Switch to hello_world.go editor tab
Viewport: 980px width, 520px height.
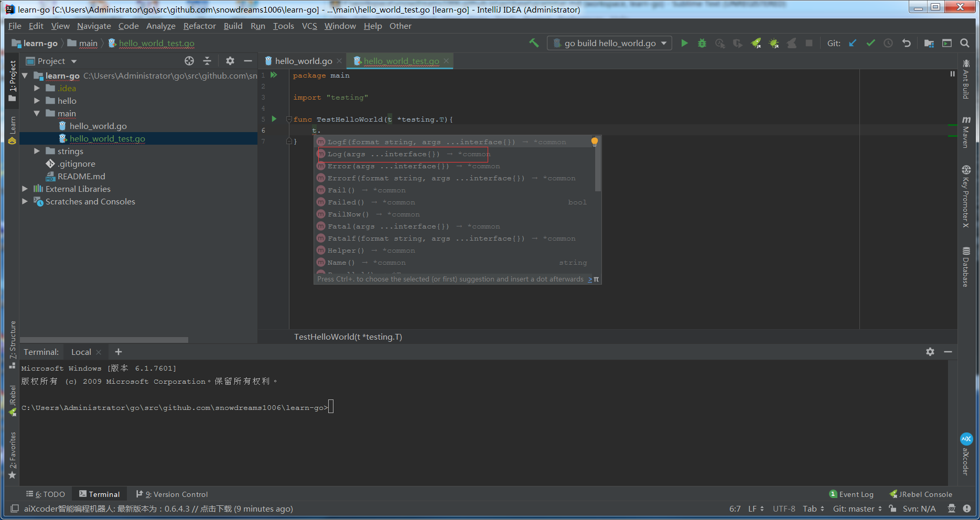tap(303, 61)
